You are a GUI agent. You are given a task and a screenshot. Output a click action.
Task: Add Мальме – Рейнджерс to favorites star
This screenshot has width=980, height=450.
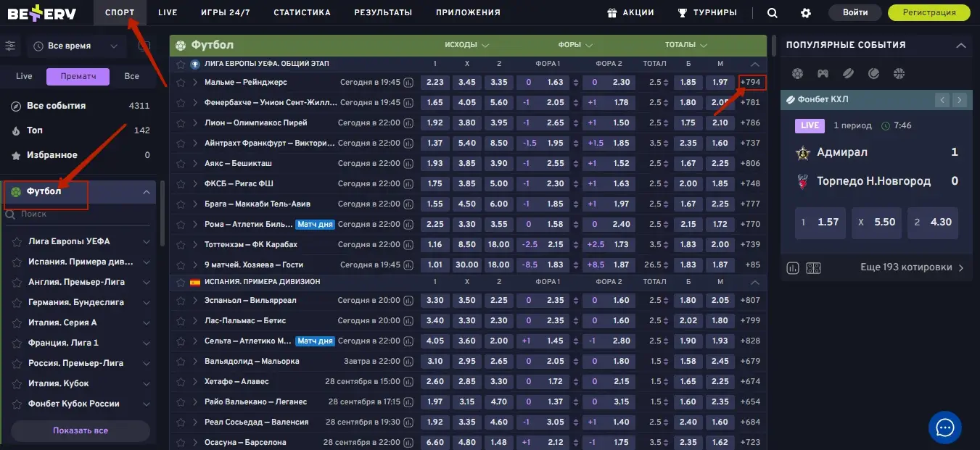click(x=181, y=83)
